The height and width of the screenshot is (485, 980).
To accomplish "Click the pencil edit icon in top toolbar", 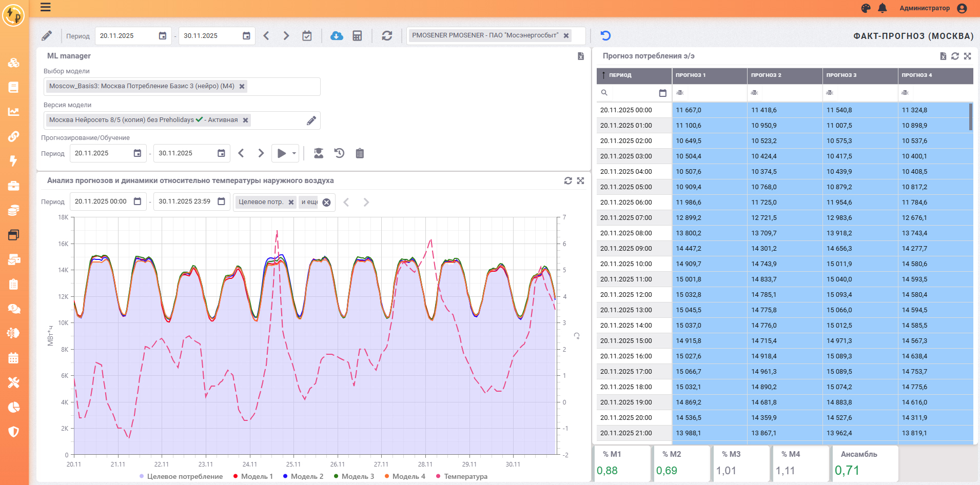I will pyautogui.click(x=47, y=35).
